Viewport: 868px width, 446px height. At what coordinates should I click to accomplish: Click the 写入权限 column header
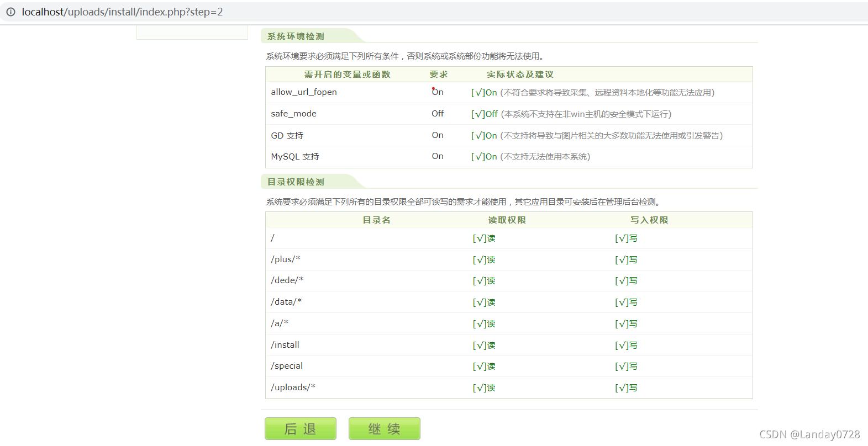click(x=649, y=220)
